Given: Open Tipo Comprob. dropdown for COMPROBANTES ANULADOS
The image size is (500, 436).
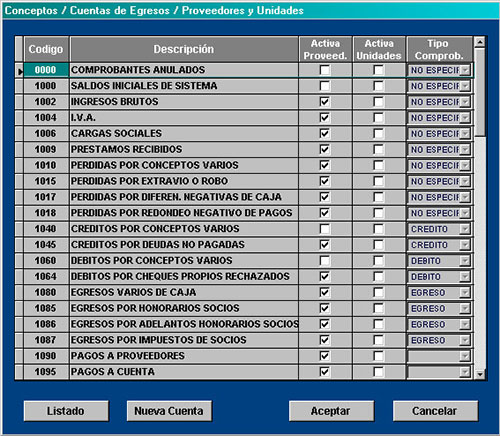Looking at the screenshot, I should [x=465, y=70].
